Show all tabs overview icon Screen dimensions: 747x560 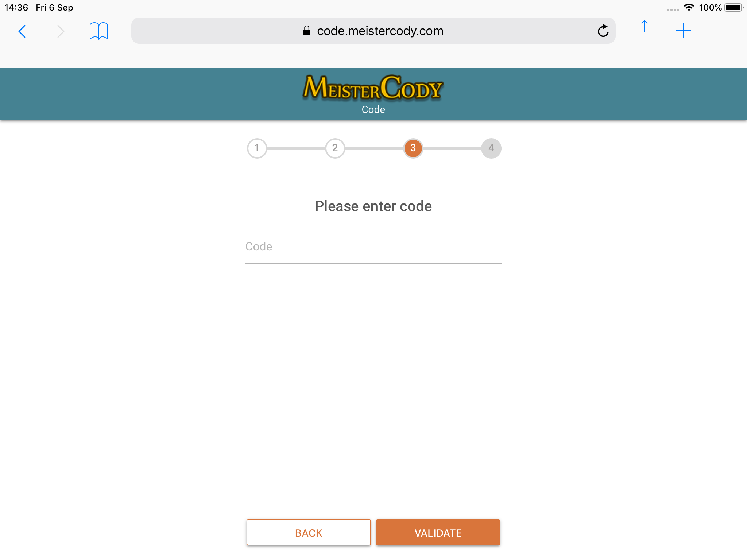(723, 31)
